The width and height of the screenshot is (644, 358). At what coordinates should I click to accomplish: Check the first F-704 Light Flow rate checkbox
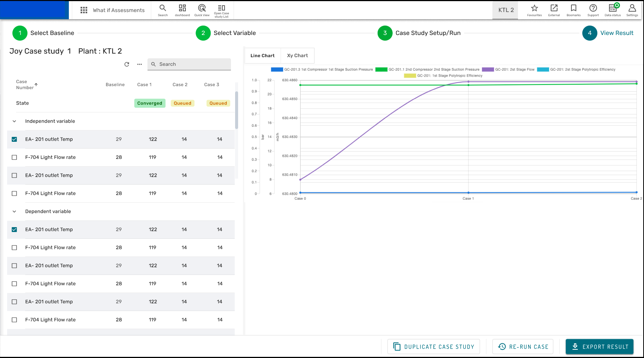point(14,157)
